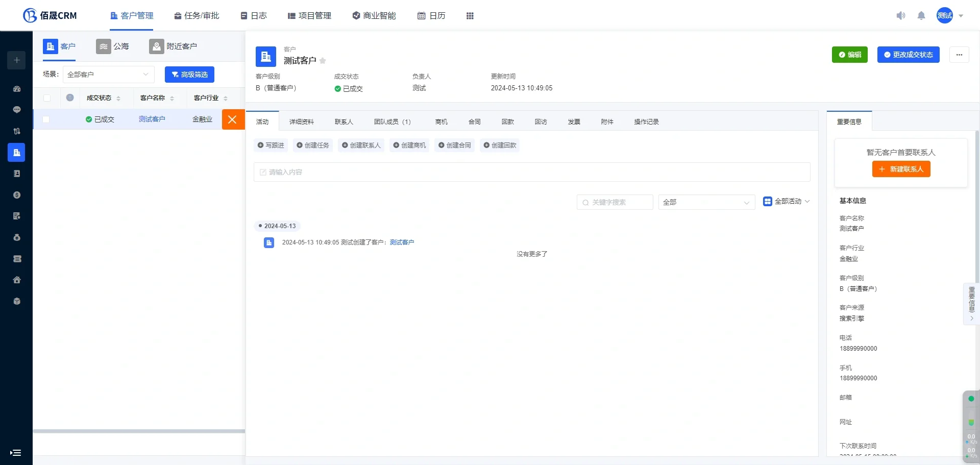Click the speaker/voice icon in the top bar
Image resolution: width=980 pixels, height=465 pixels.
(901, 15)
